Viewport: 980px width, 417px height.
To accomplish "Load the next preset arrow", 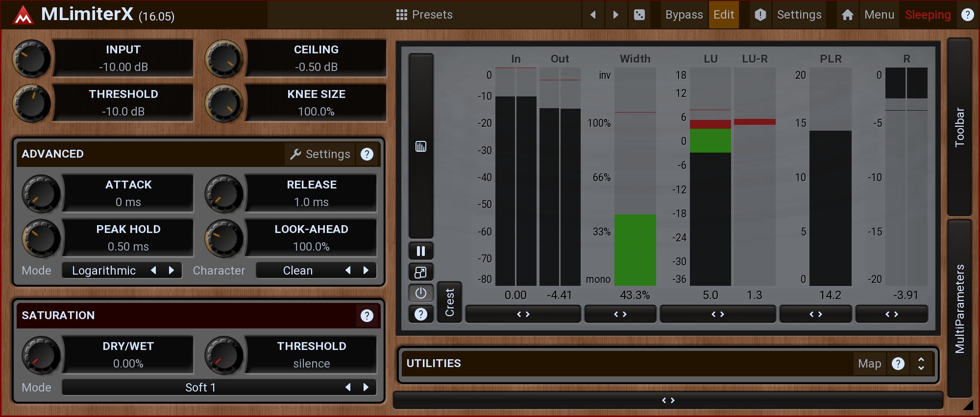I will click(x=616, y=15).
